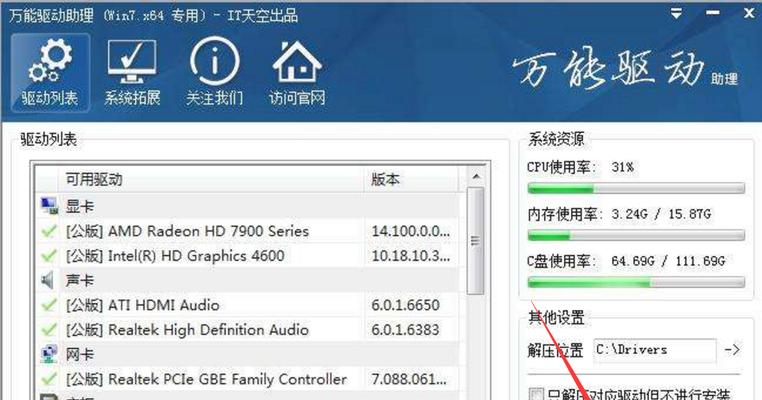This screenshot has height=400, width=762.
Task: Click the driver list scrollbar thumb
Action: (x=475, y=241)
